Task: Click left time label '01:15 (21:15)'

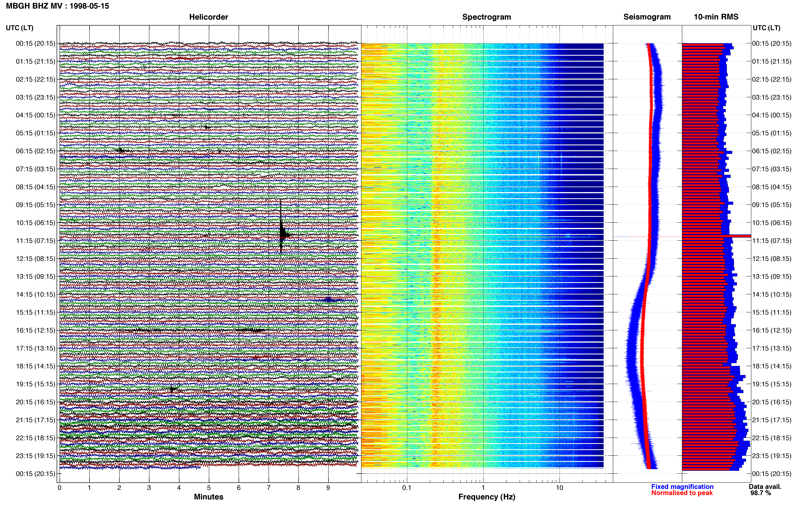Action: pos(36,61)
